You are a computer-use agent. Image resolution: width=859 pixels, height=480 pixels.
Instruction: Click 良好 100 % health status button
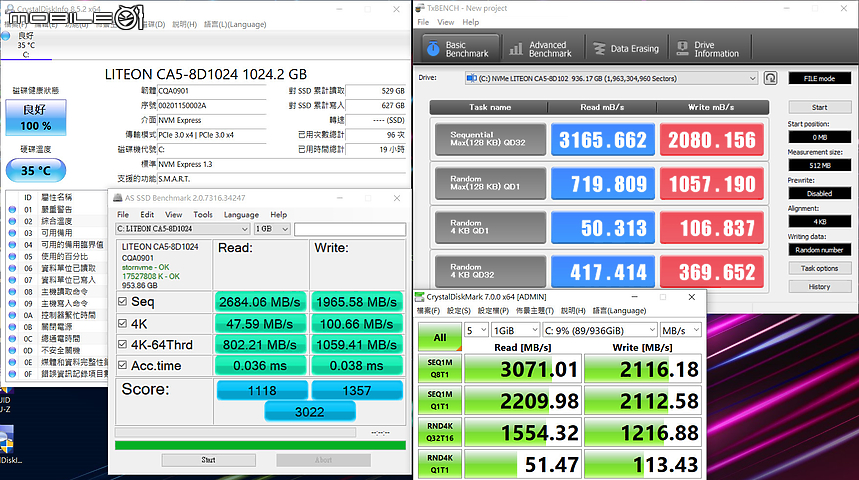(36, 117)
